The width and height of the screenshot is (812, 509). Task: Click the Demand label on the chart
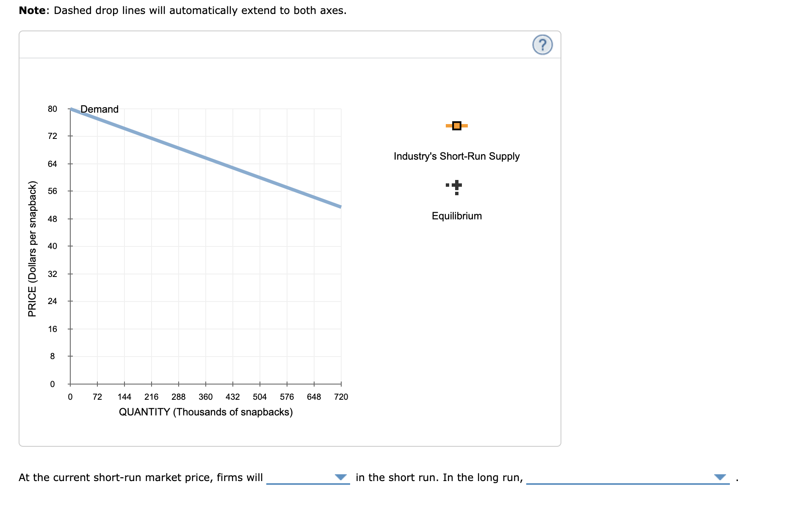coord(99,109)
